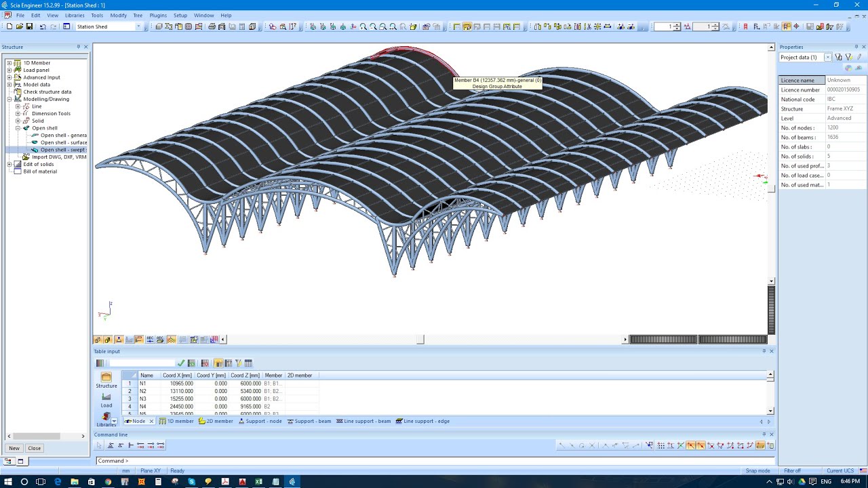
Task: Increase the scale value with the stepper arrows
Action: point(677,24)
